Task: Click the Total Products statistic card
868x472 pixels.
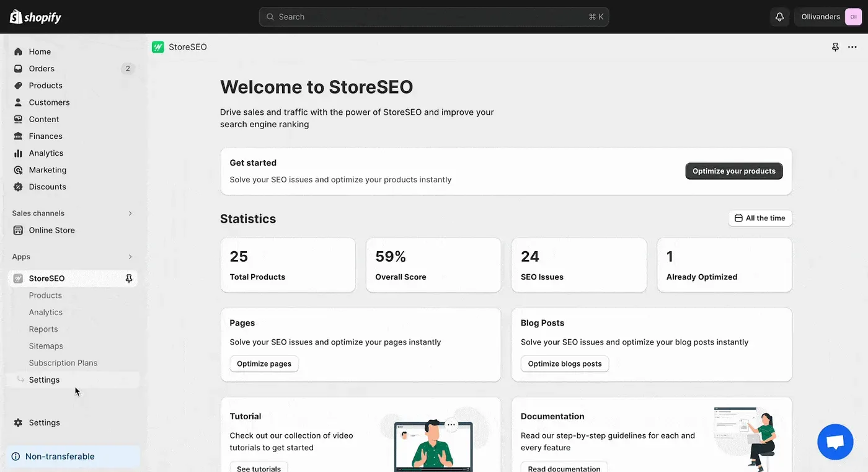Action: tap(288, 265)
